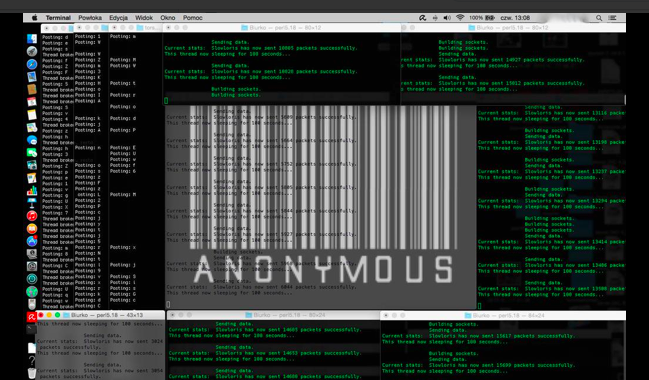Click line reporting 15012 packets sent
This screenshot has height=380, width=649.
493,83
